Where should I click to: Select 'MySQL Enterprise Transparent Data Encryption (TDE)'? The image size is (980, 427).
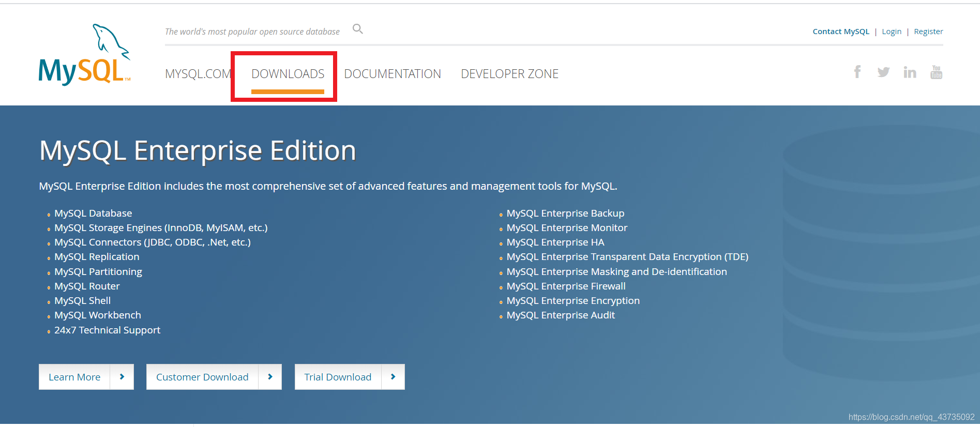tap(627, 256)
